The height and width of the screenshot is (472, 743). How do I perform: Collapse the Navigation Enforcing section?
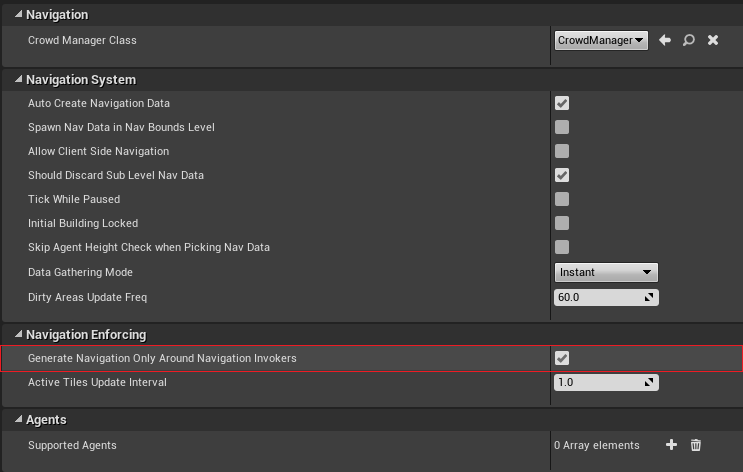18,334
